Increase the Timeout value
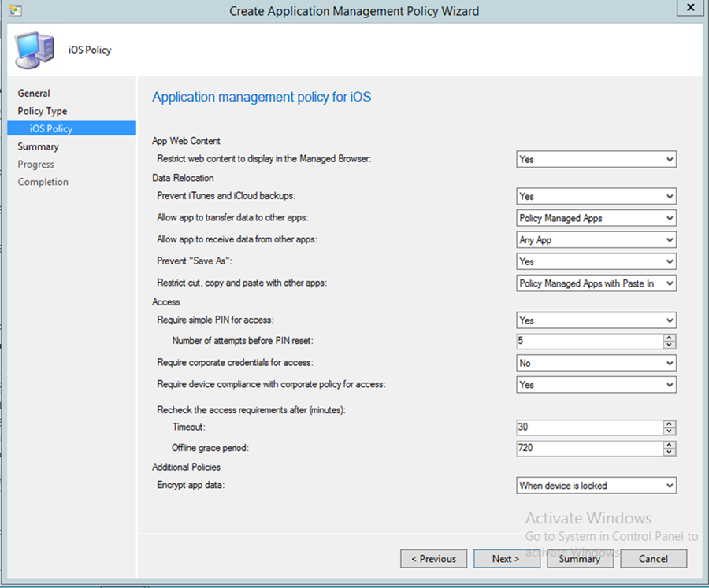Image resolution: width=709 pixels, height=588 pixels. click(670, 423)
